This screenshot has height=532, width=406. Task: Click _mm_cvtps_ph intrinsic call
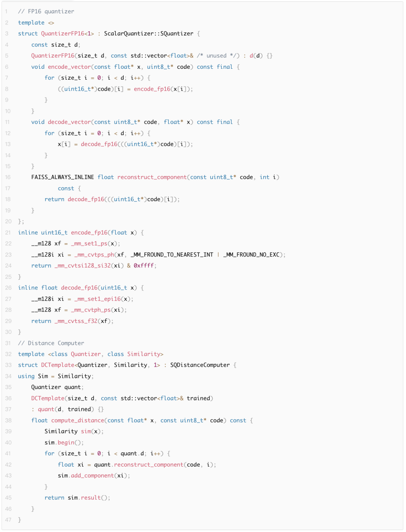[x=94, y=255]
